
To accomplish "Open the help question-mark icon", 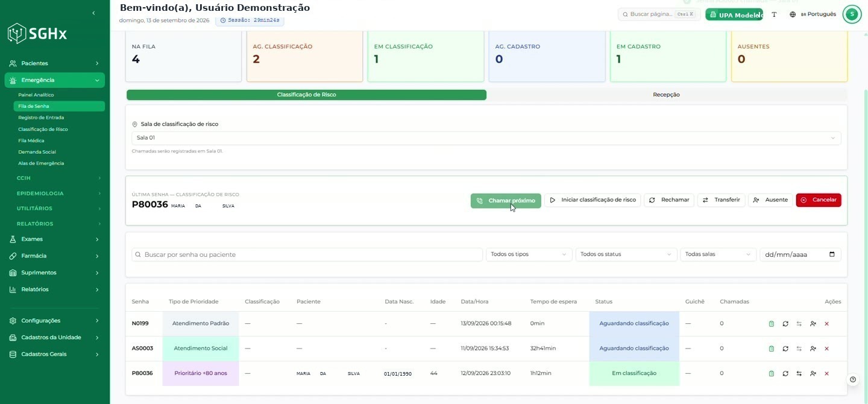I will (853, 380).
